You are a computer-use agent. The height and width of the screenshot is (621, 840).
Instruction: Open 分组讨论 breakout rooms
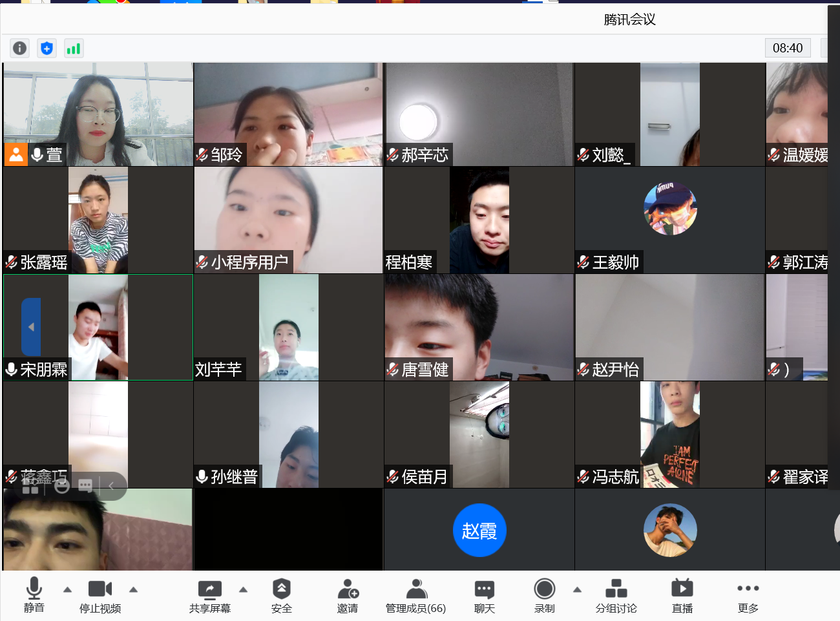click(x=616, y=595)
